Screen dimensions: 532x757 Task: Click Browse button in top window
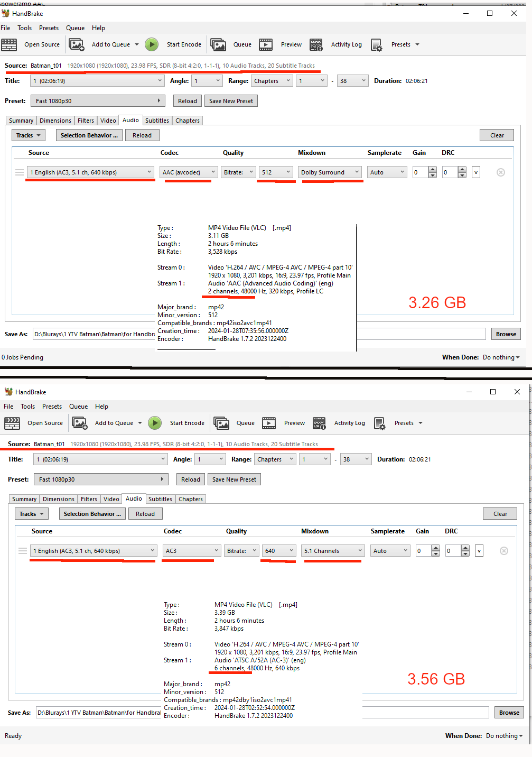click(506, 334)
